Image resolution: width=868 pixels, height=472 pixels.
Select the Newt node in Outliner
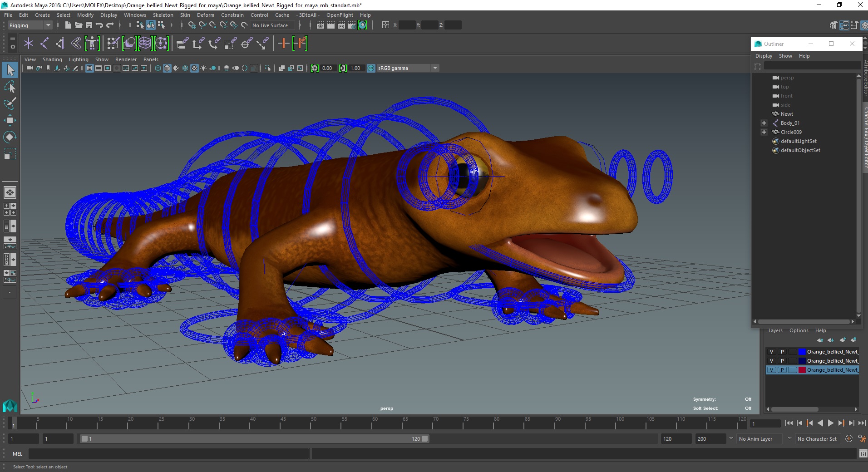(787, 114)
